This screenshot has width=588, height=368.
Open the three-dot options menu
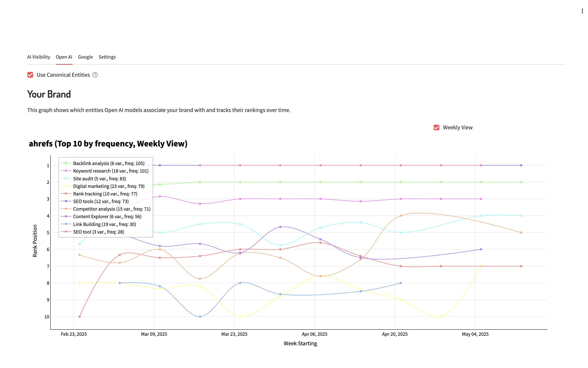click(582, 11)
